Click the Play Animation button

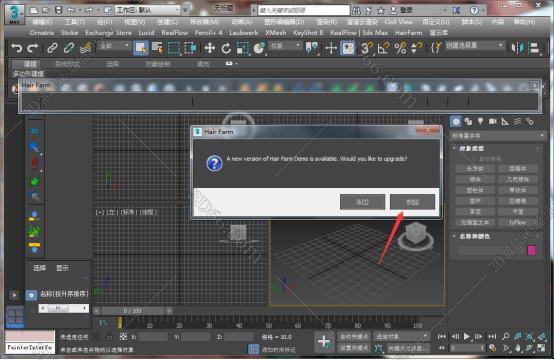[x=467, y=336]
